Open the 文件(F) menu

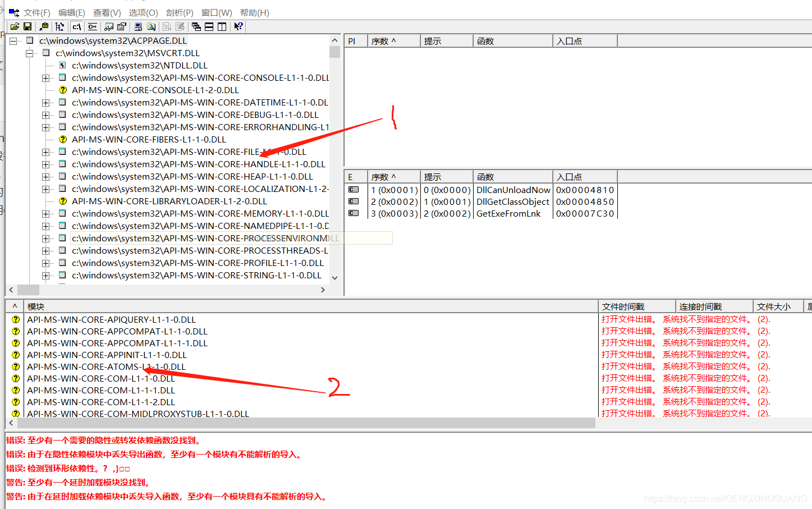[37, 12]
